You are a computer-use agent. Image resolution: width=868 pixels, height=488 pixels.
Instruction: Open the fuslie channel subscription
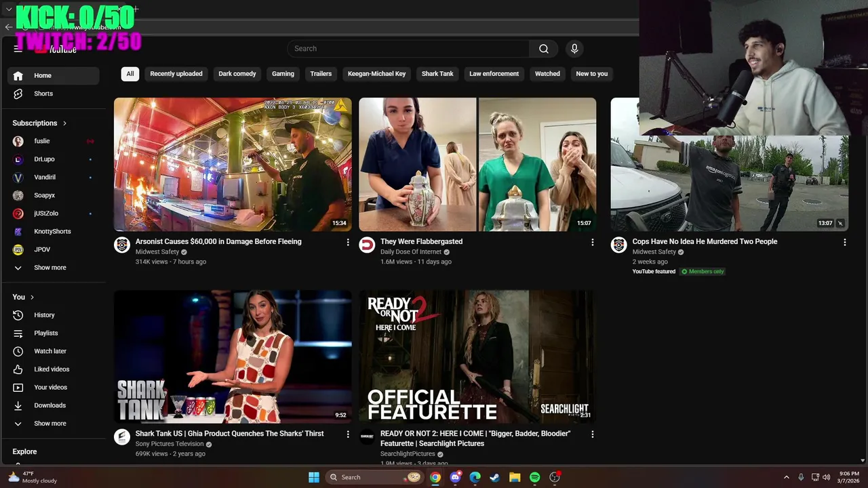pos(54,141)
